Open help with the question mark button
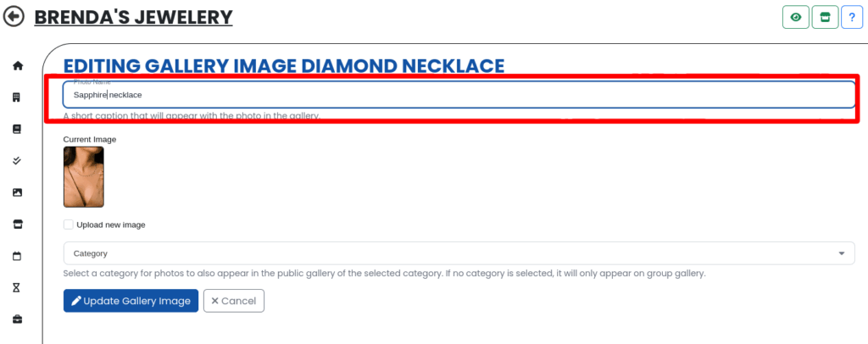 [851, 17]
